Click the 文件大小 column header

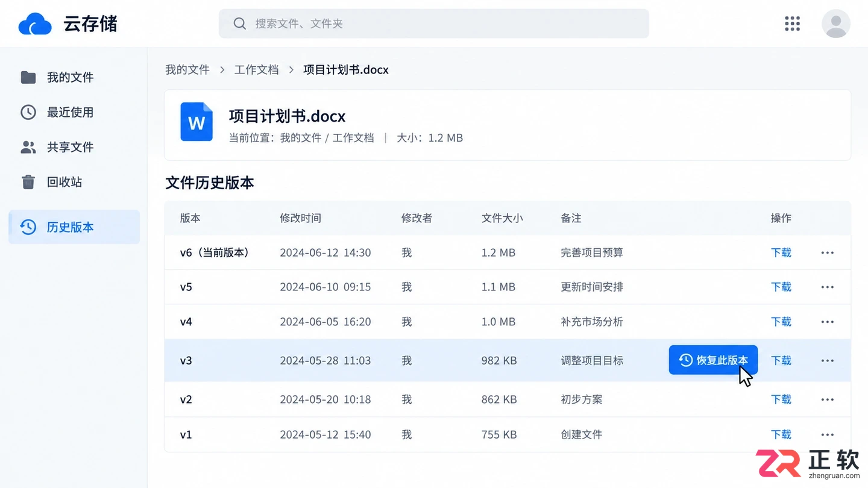[502, 218]
